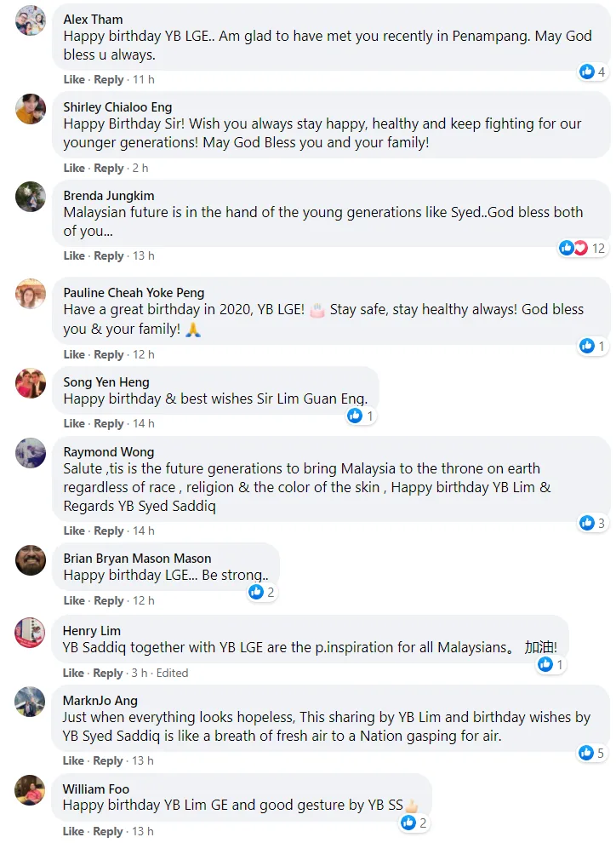Like Henry Lim's comment
Screen dimensions: 616x843
click(x=73, y=673)
